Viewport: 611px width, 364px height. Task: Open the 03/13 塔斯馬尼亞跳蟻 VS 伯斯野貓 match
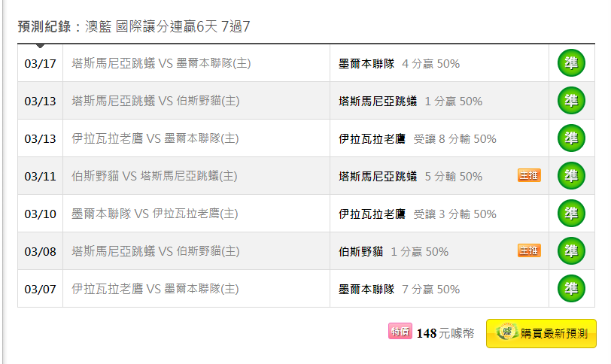pos(156,102)
